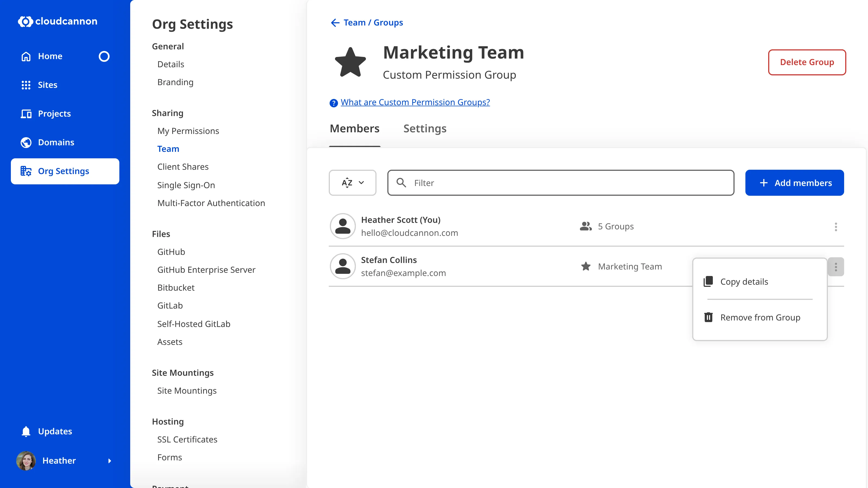
Task: Expand the Heather account menu at bottom
Action: (x=110, y=461)
